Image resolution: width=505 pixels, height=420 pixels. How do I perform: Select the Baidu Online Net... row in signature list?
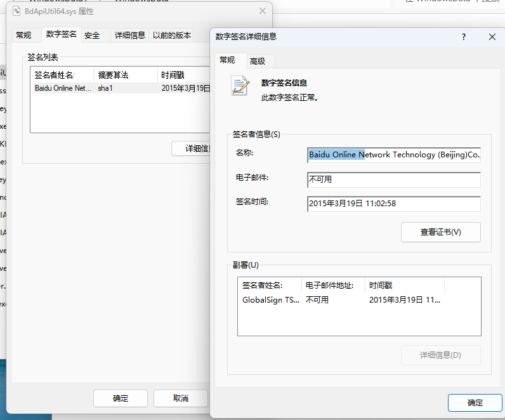click(122, 88)
